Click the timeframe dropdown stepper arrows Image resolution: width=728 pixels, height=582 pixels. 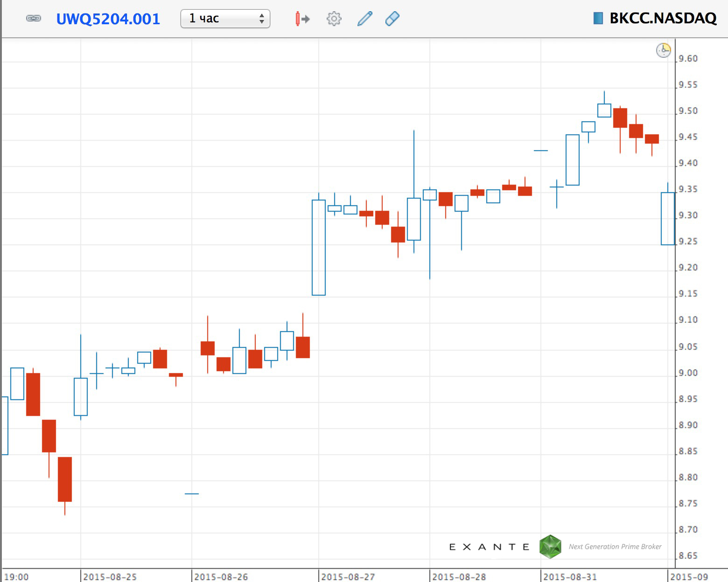[x=262, y=19]
